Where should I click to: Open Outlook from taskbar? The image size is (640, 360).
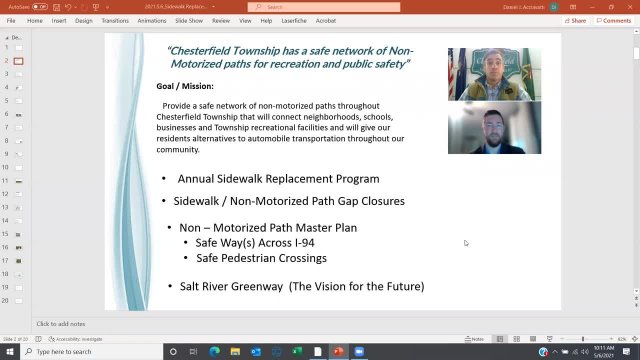(256, 351)
